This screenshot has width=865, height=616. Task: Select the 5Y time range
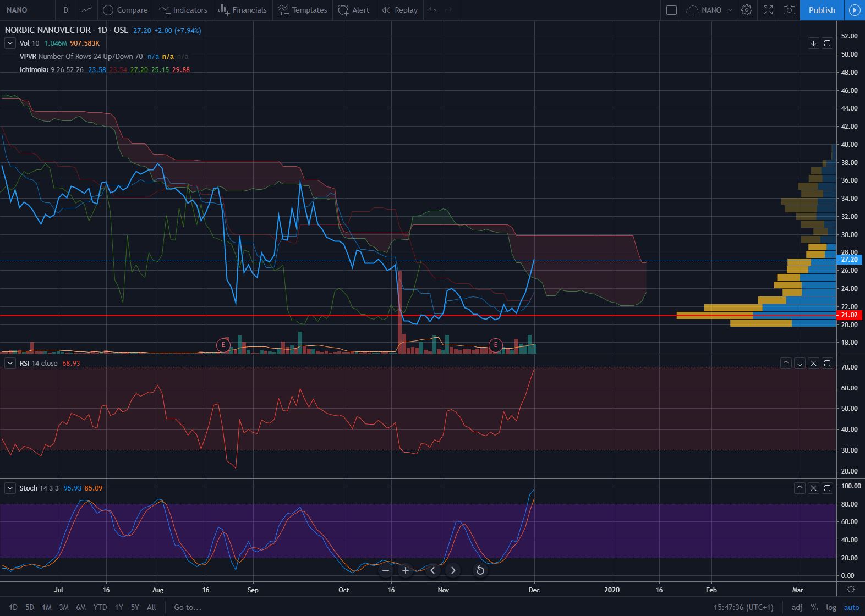coord(135,607)
